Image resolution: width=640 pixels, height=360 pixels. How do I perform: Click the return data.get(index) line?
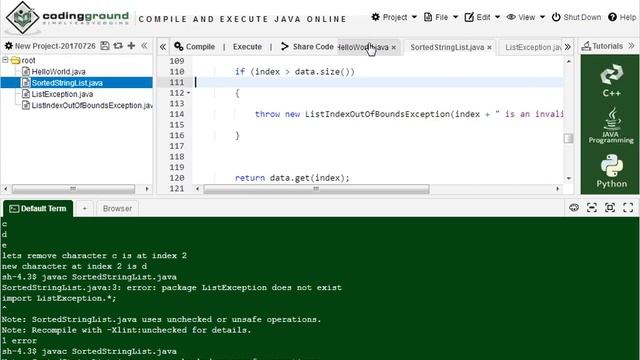click(x=292, y=178)
